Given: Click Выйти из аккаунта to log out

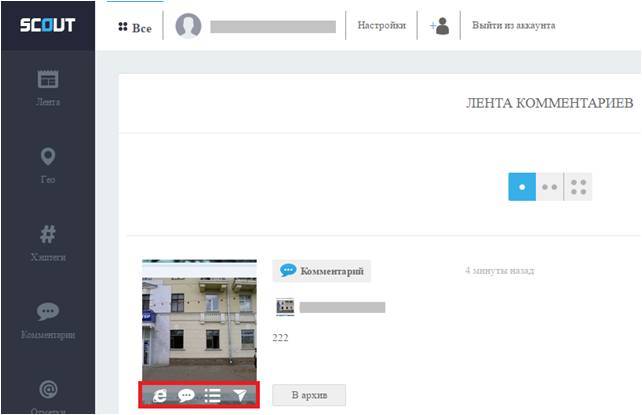Looking at the screenshot, I should pyautogui.click(x=513, y=26).
